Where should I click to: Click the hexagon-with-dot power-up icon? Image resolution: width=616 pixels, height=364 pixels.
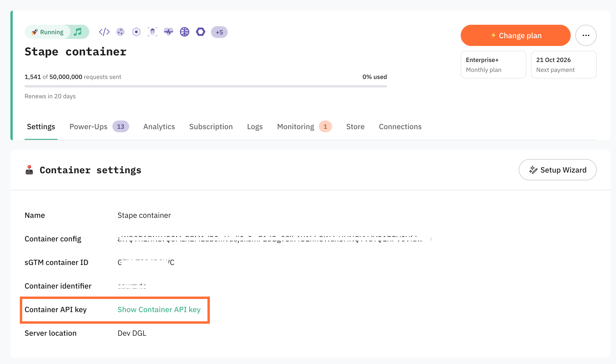pos(136,32)
